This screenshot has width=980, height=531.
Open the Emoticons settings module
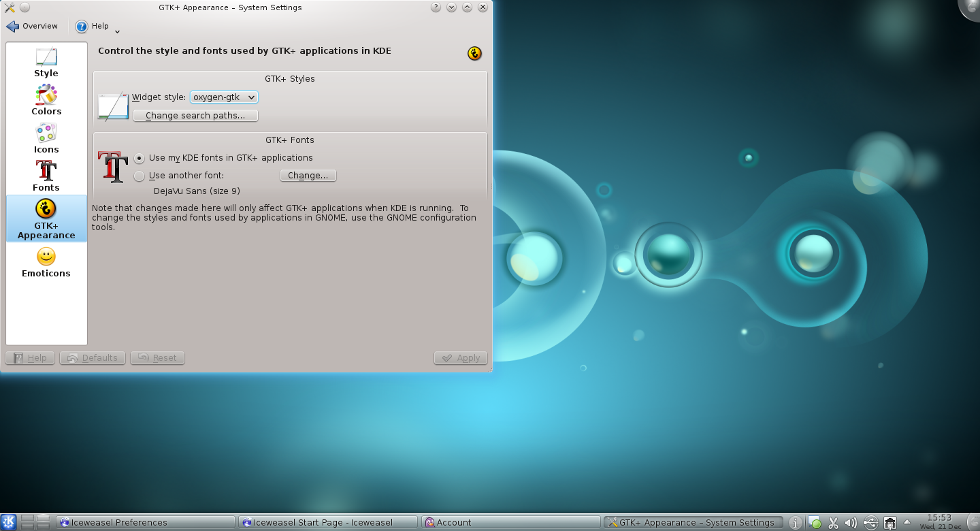pos(46,262)
